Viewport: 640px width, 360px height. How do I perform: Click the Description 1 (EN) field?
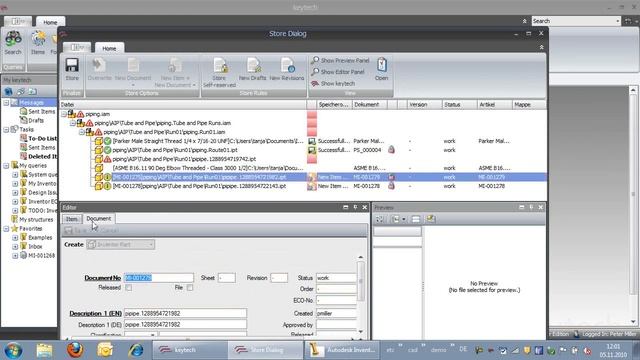click(x=185, y=313)
